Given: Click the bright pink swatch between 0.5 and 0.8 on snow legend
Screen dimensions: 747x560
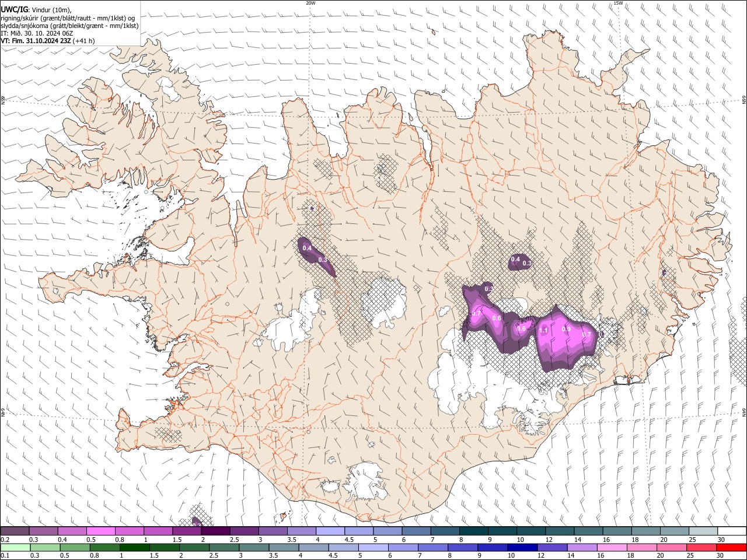Looking at the screenshot, I should click(100, 531).
